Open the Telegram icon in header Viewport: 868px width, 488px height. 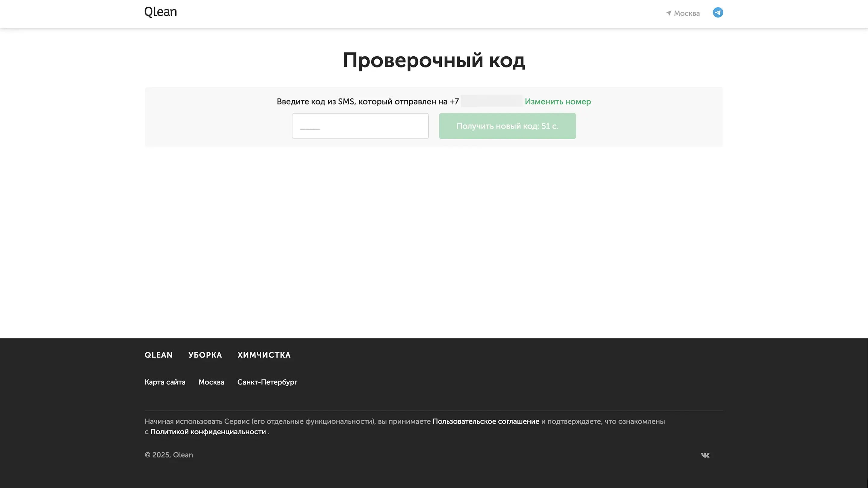(718, 12)
